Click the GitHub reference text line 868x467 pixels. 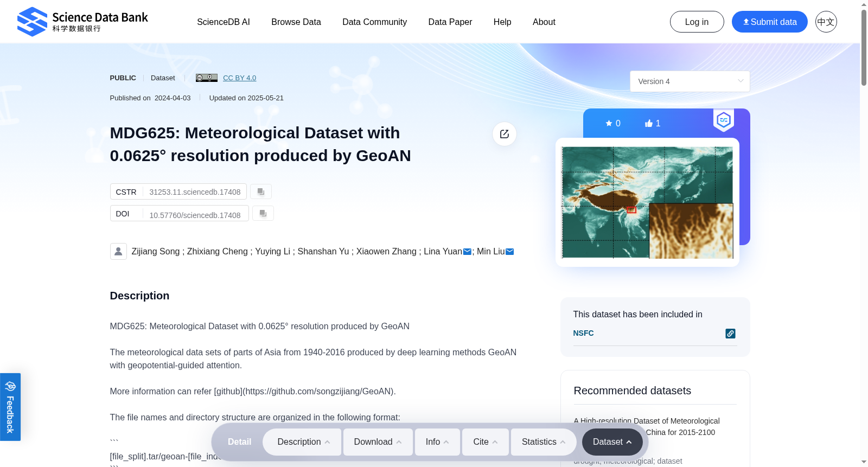point(253,392)
